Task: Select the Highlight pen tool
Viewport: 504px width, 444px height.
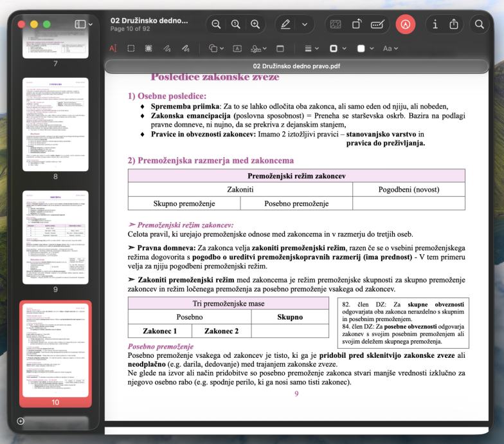Action: (285, 24)
